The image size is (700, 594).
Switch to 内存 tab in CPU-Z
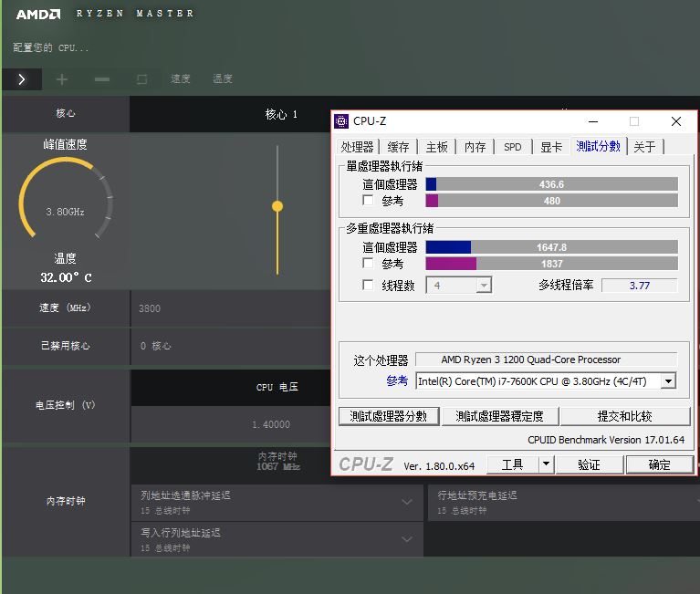[475, 147]
